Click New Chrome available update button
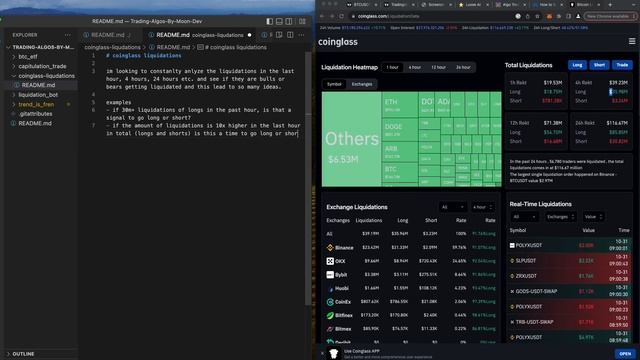Image resolution: width=640 pixels, height=360 pixels. (610, 16)
